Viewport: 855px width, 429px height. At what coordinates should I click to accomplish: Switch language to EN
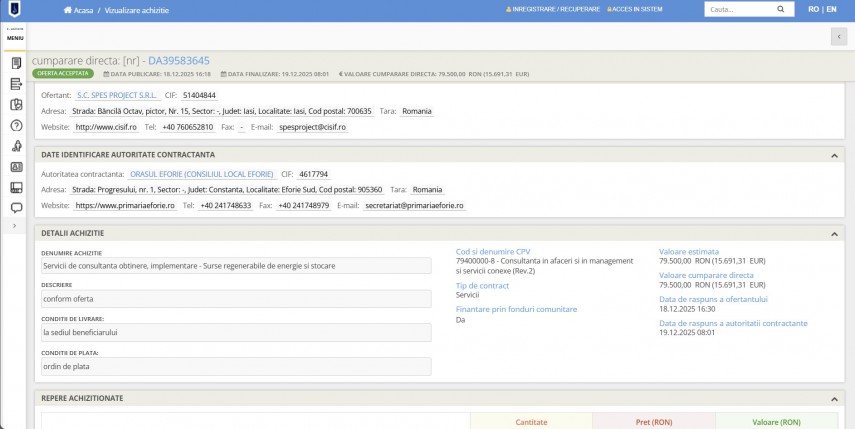[x=831, y=9]
